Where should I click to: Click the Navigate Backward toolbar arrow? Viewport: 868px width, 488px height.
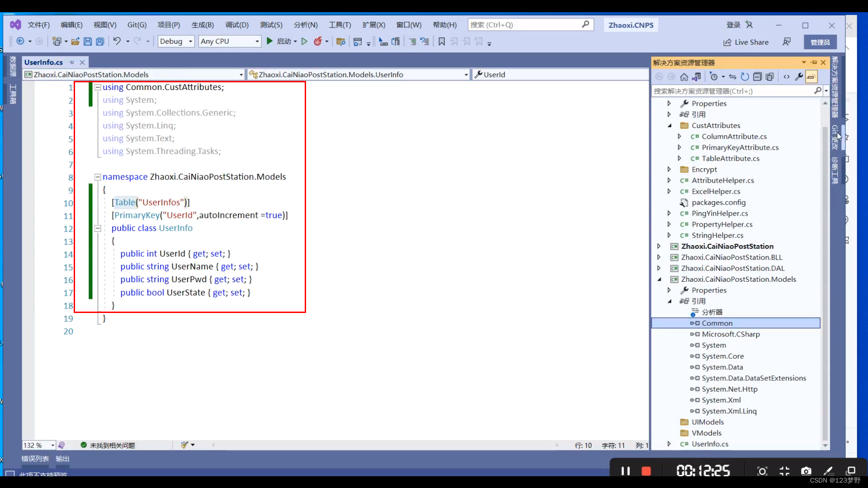(20, 41)
